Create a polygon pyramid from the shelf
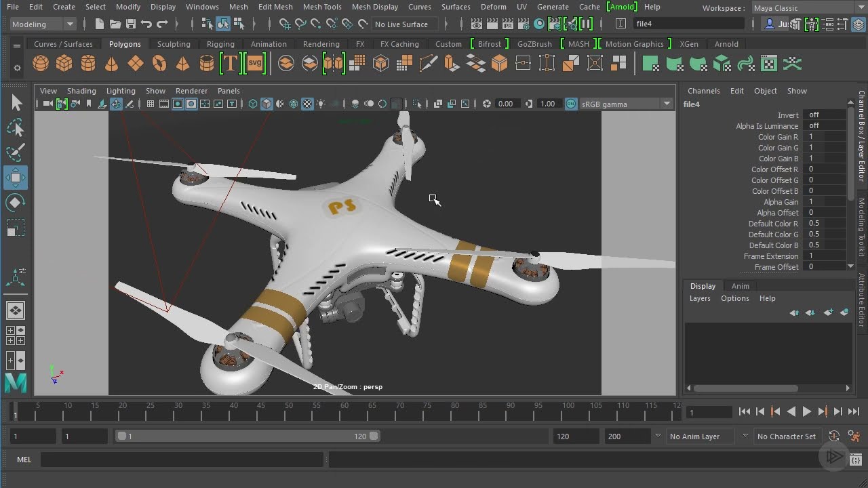 [x=183, y=64]
